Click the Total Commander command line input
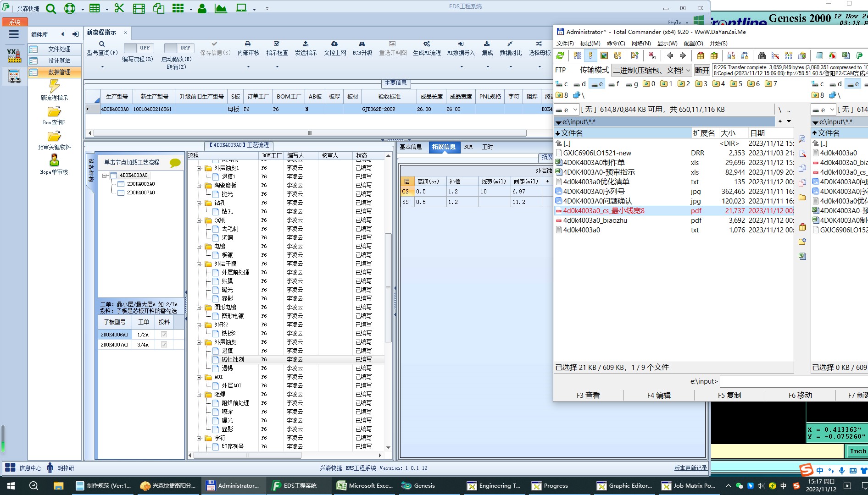Screen dimensions: 868x495 [x=793, y=381]
